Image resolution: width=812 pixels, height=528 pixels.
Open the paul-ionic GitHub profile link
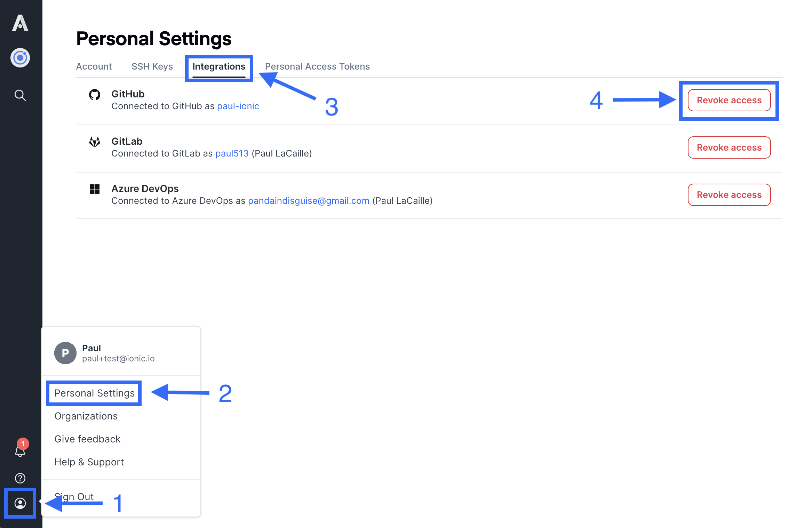pos(238,106)
